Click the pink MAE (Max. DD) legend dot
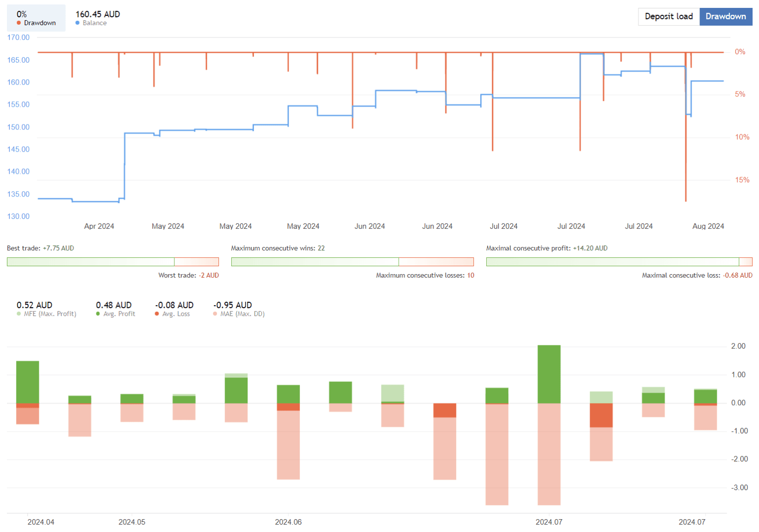Image resolution: width=759 pixels, height=532 pixels. point(216,314)
